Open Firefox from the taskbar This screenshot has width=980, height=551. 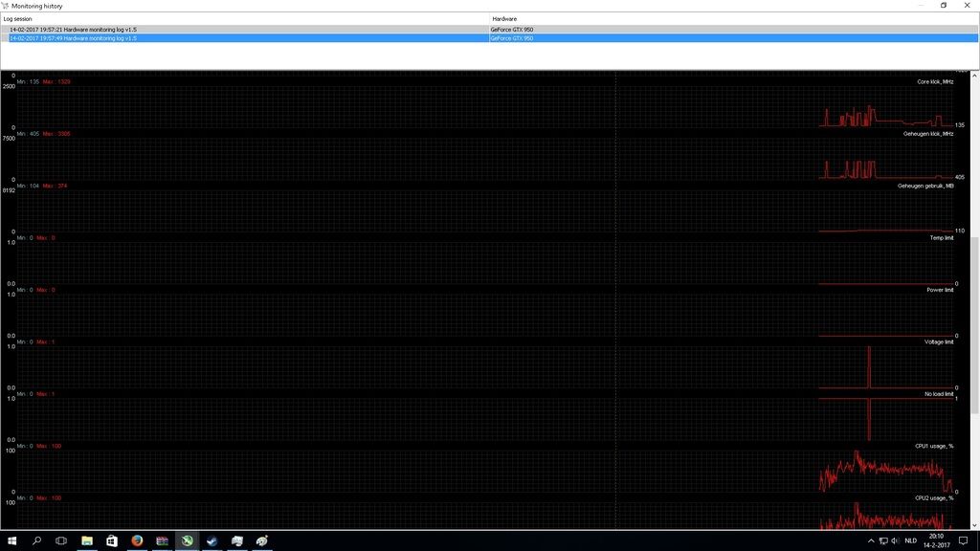click(x=137, y=540)
